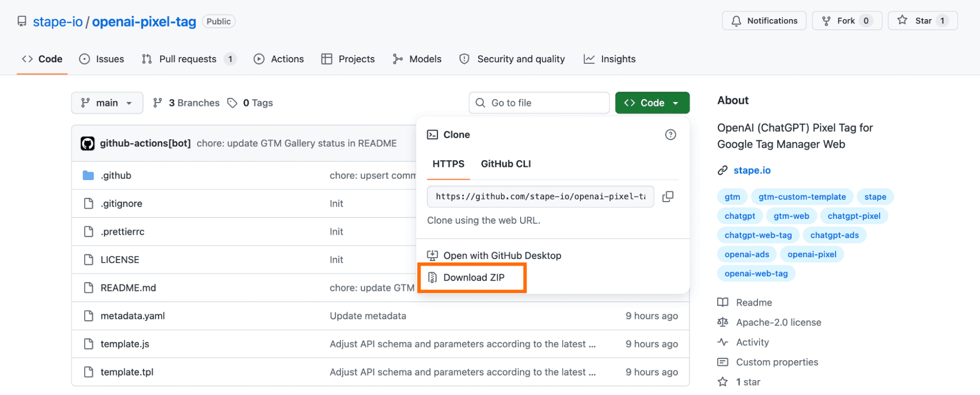This screenshot has height=395, width=980.
Task: Click the gtm-custom-template topic tag
Action: click(802, 197)
